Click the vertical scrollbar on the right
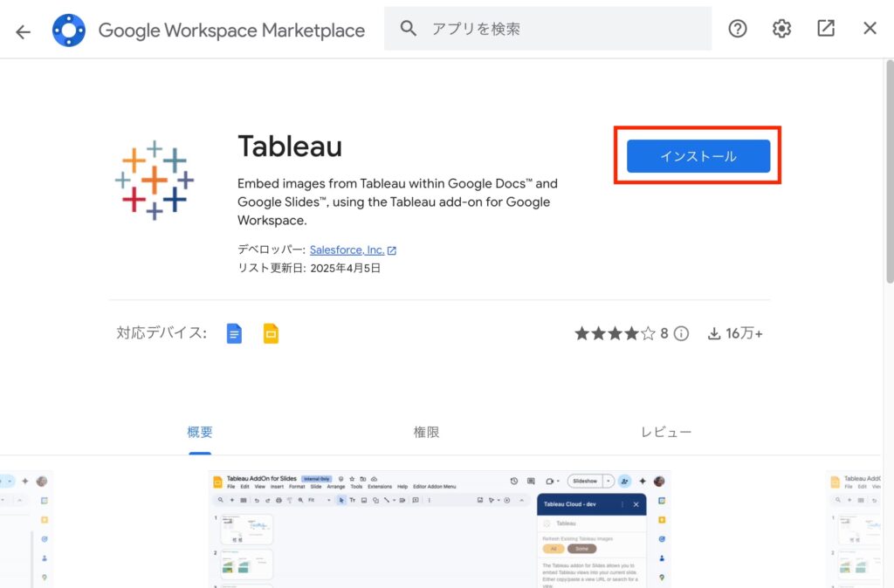The height and width of the screenshot is (588, 894). point(889,174)
